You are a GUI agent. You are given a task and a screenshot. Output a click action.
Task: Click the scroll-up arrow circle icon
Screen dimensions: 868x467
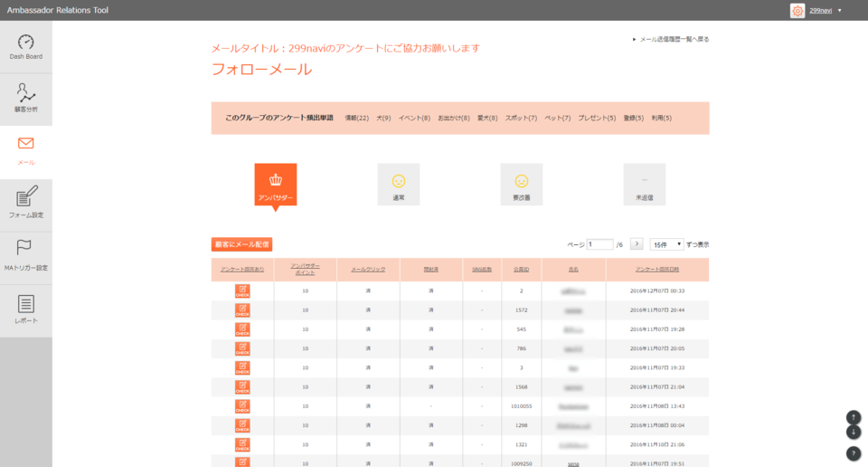pos(854,417)
